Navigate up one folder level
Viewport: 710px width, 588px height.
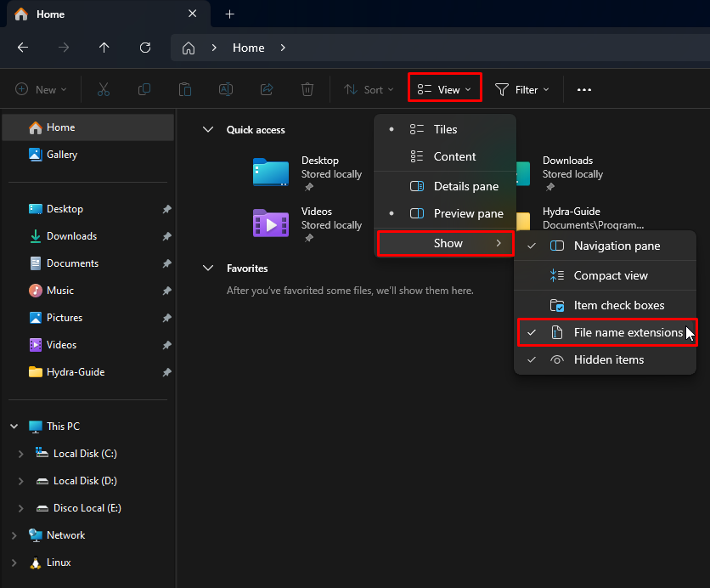(x=104, y=48)
